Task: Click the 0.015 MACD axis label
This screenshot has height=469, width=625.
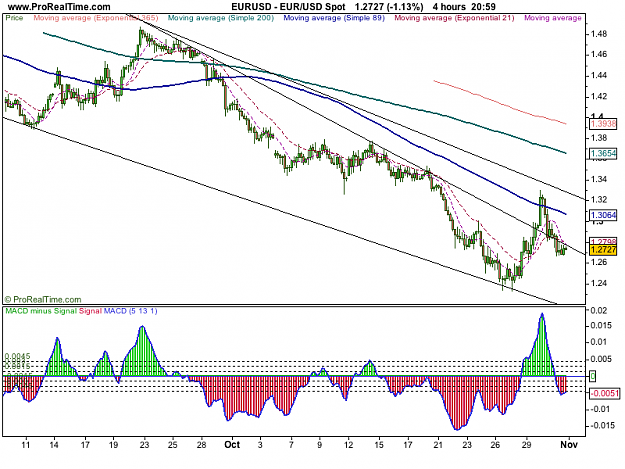Action: [602, 326]
